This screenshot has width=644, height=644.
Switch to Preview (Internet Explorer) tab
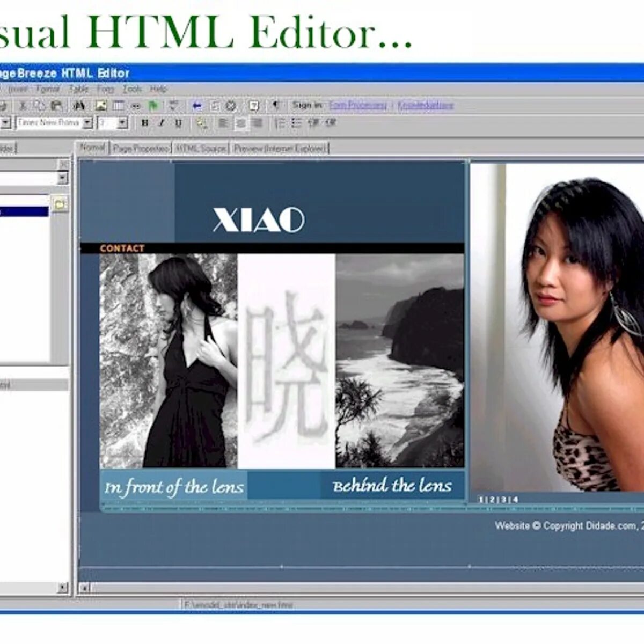click(x=280, y=148)
